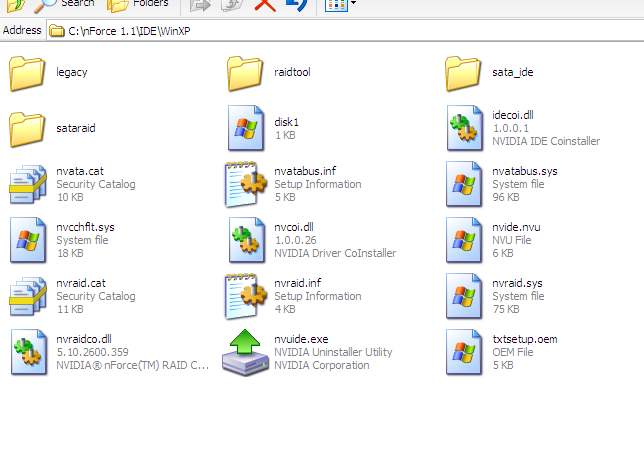Open the sata_ide folder icon
The height and width of the screenshot is (451, 644).
tap(463, 73)
